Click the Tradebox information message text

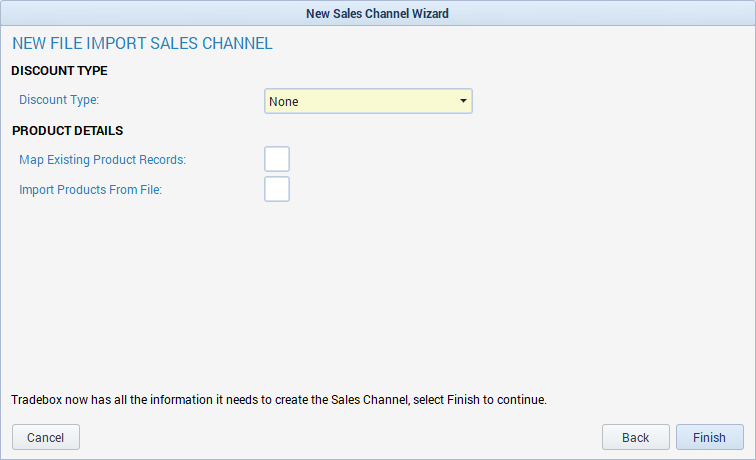pos(279,400)
